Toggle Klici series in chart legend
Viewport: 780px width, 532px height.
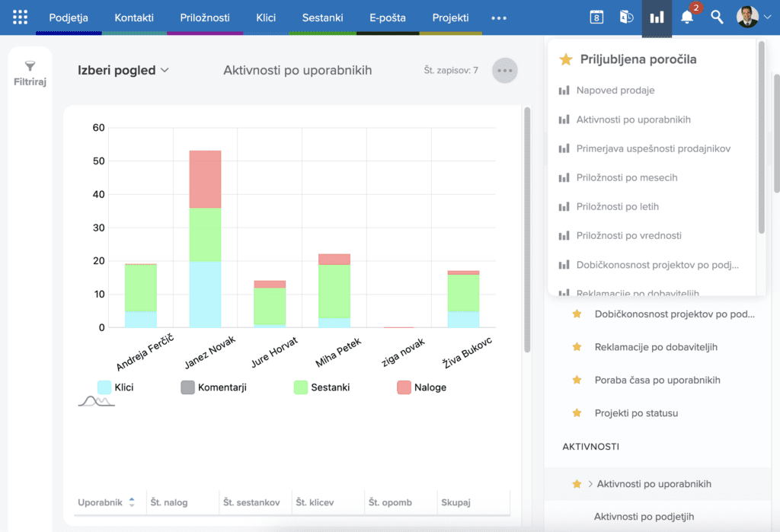[104, 387]
